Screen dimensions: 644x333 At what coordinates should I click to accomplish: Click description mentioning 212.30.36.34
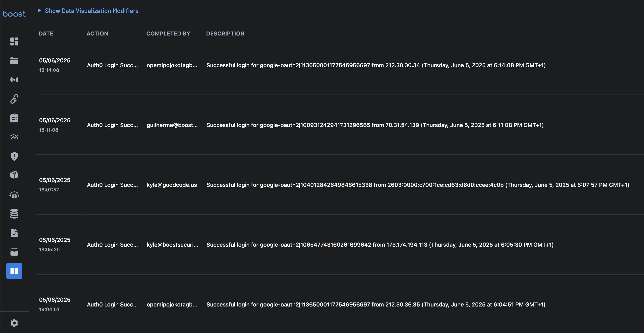(x=376, y=65)
